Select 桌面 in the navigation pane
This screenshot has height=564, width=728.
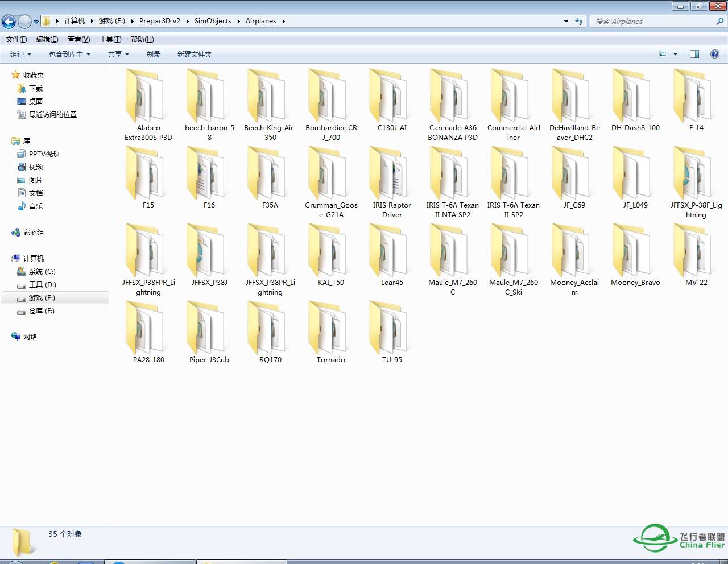click(36, 101)
